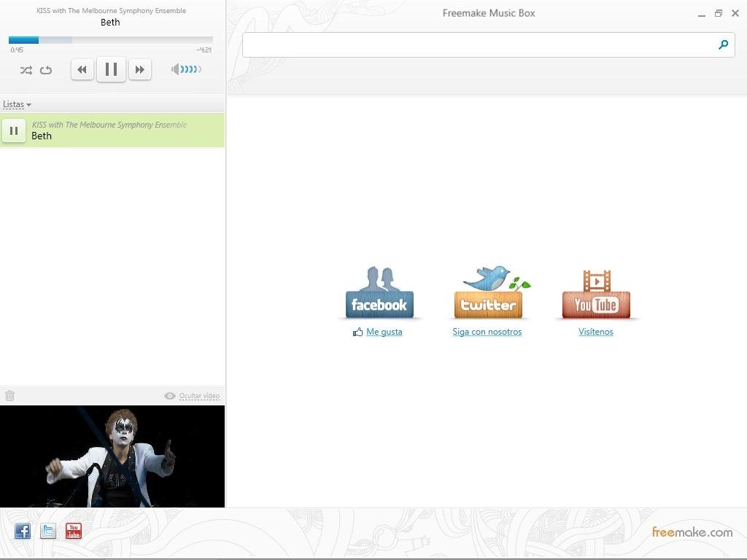Click the Siga con nosotros link
Screen dimensions: 747x560
487,332
